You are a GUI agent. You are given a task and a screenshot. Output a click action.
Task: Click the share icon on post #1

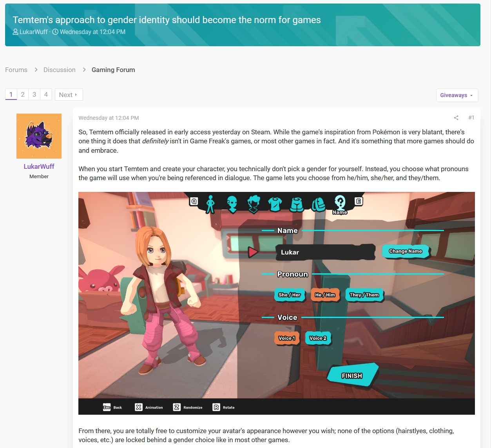456,118
